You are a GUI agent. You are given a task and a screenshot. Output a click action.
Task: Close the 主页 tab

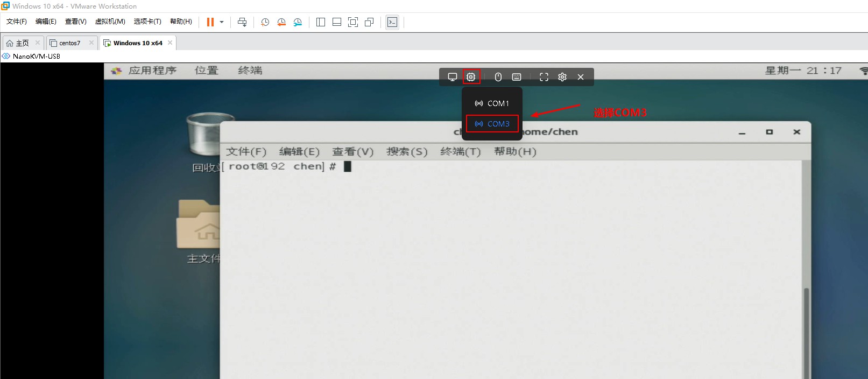(38, 43)
